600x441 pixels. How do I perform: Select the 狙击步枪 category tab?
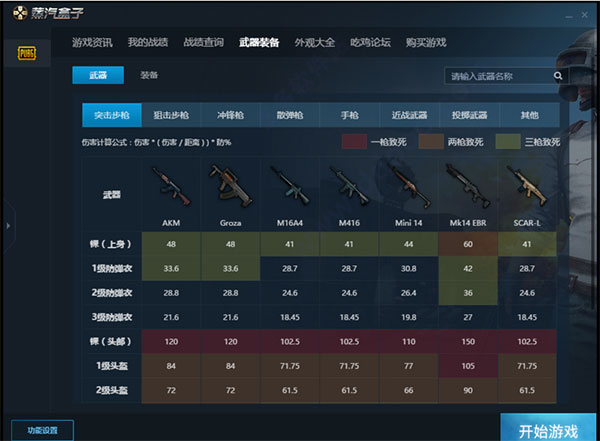[171, 115]
